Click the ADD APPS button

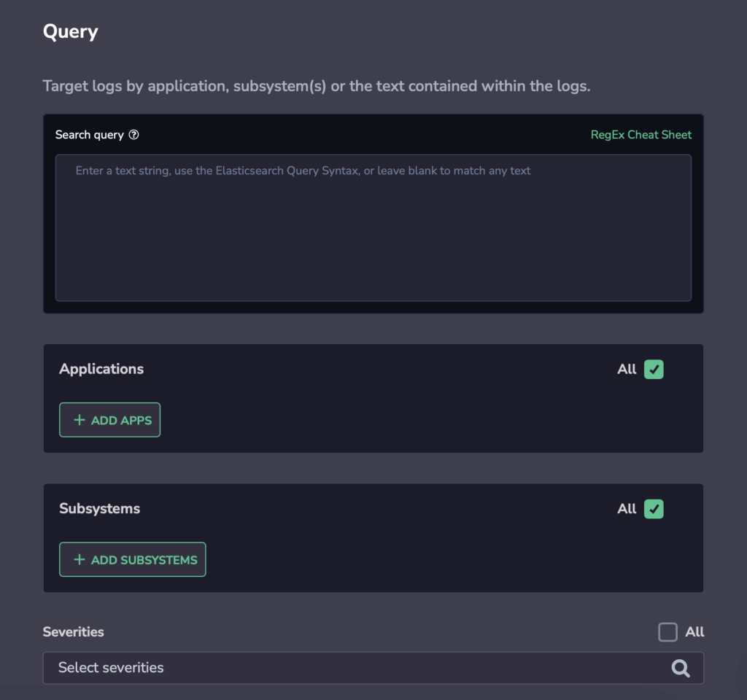(x=109, y=420)
